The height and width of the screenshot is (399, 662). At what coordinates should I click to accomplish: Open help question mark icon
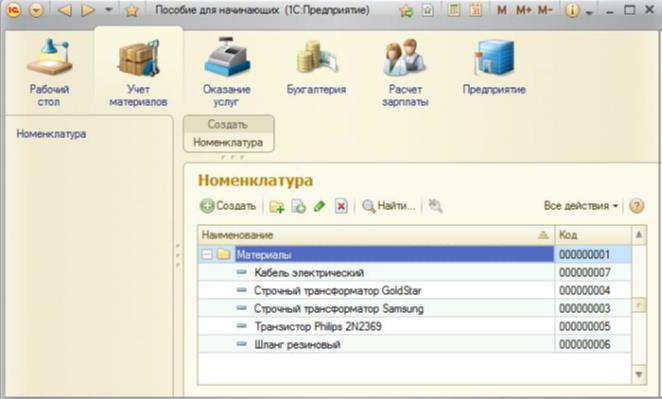636,206
